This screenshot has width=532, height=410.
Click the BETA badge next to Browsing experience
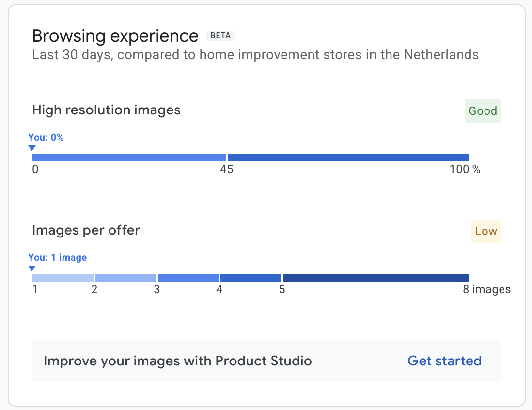(220, 36)
